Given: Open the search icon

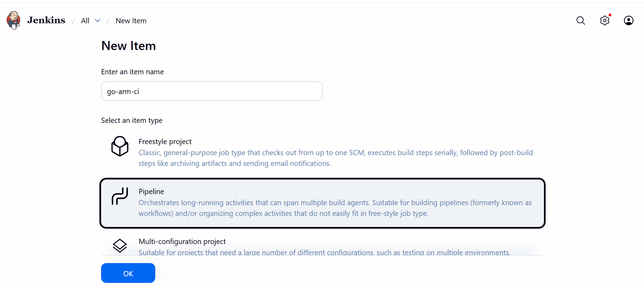Looking at the screenshot, I should tap(580, 20).
